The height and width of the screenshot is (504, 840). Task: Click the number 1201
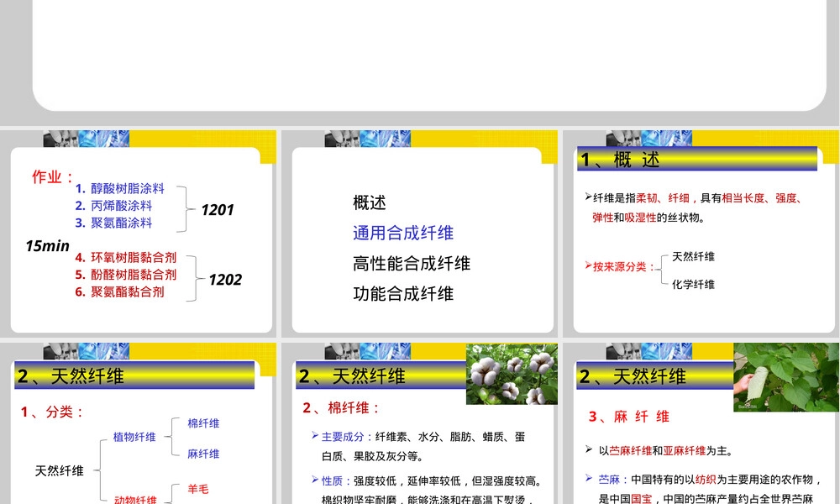coord(218,210)
